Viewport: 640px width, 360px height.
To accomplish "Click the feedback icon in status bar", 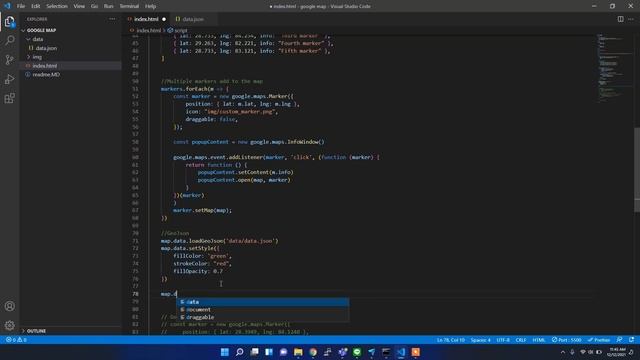I will [619, 340].
